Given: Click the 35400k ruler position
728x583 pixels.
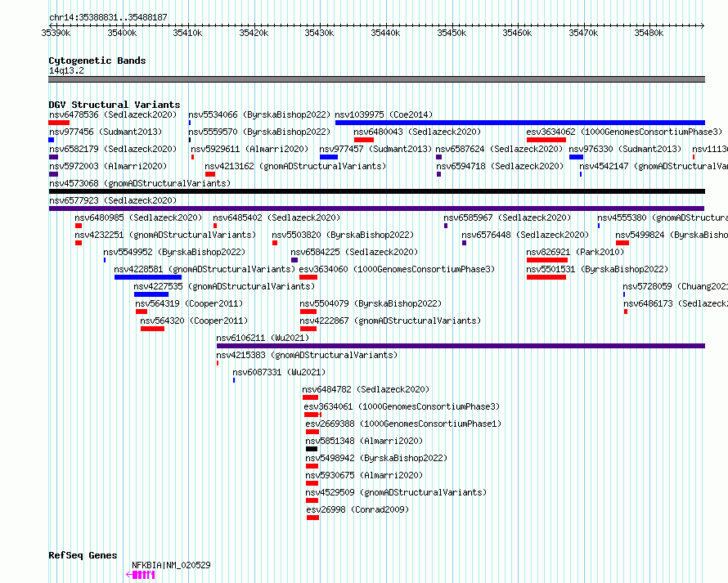Looking at the screenshot, I should (122, 33).
